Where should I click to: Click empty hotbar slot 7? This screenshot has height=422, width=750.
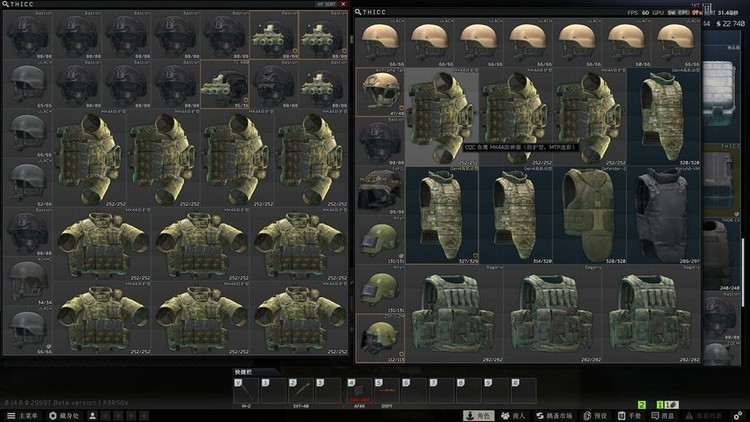click(x=441, y=391)
